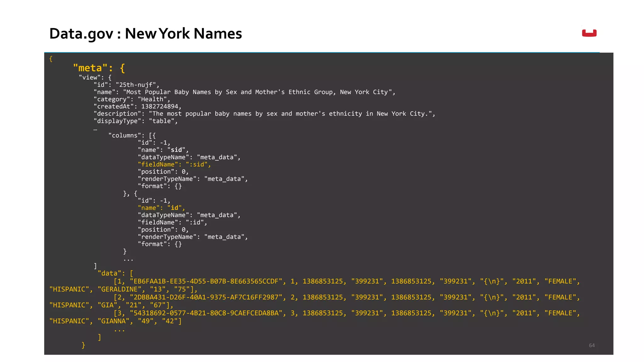Click the name "GIA" in the data
This screenshot has width=644, height=362.
[107, 305]
